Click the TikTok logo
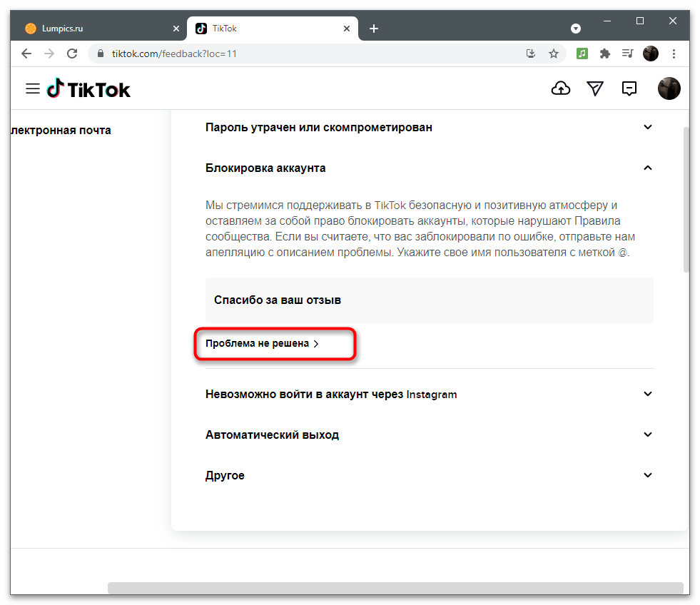 coord(89,88)
